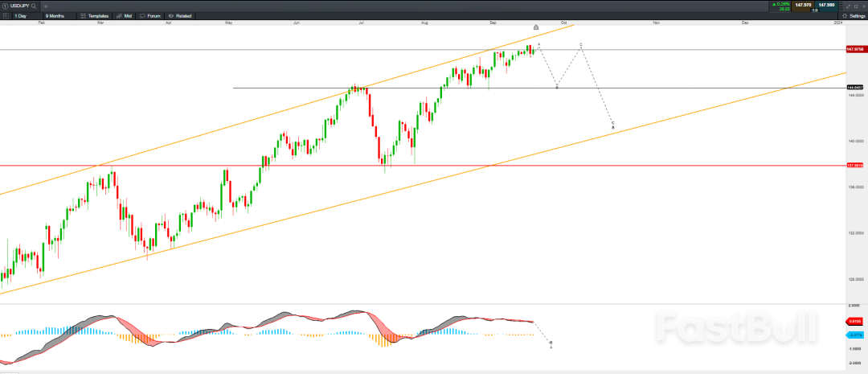
Task: Add a new chart tab with plus
Action: pos(46,6)
